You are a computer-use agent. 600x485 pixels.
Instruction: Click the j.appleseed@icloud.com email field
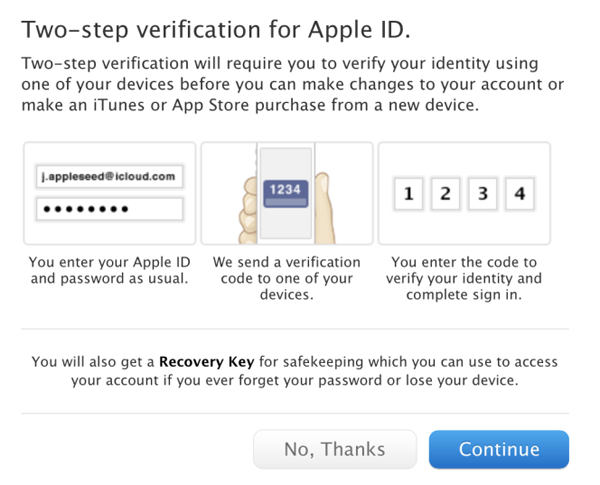pyautogui.click(x=109, y=176)
